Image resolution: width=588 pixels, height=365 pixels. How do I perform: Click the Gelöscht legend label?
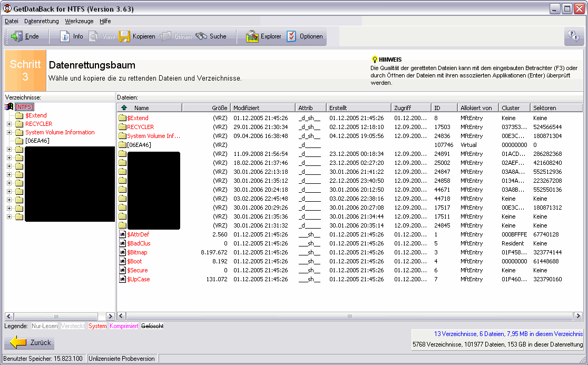pyautogui.click(x=152, y=326)
